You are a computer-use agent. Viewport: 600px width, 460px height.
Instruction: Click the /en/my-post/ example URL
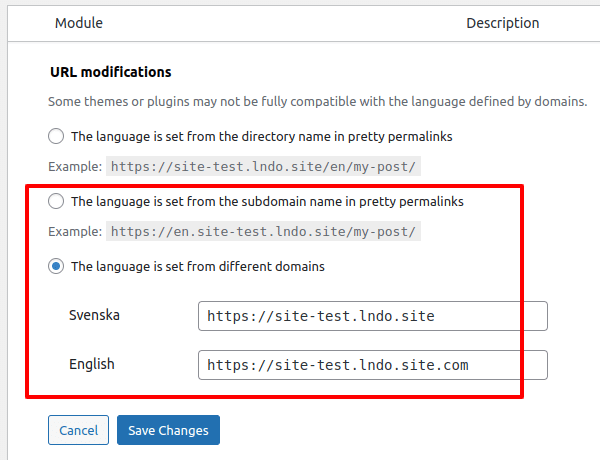click(x=263, y=166)
